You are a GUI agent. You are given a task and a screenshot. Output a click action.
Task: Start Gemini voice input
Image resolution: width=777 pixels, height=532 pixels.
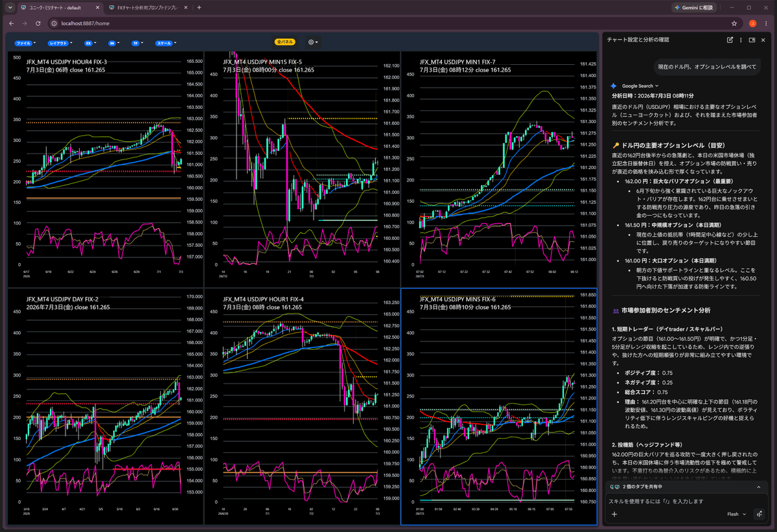click(x=759, y=514)
